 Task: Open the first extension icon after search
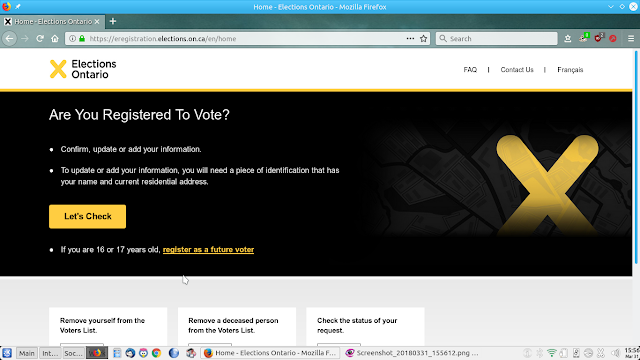tap(568, 38)
